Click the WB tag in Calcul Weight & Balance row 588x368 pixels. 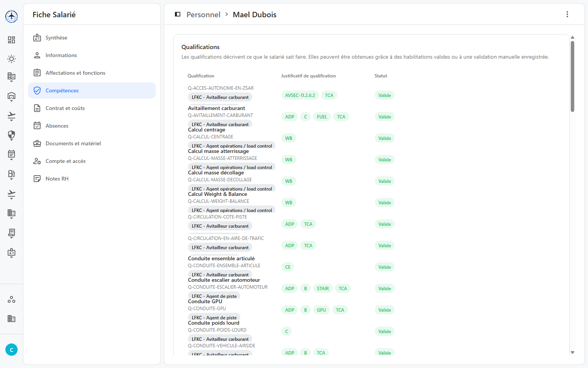(289, 203)
